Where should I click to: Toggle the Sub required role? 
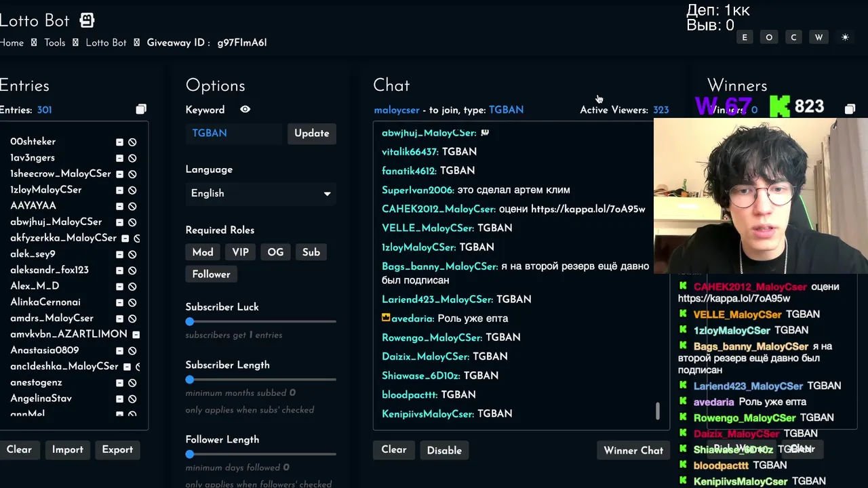point(311,252)
